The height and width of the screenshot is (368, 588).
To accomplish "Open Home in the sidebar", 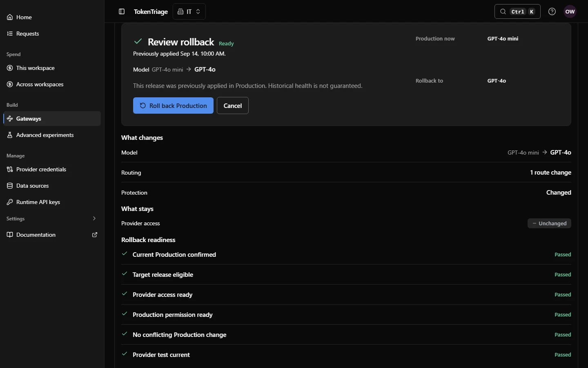I will click(51, 17).
